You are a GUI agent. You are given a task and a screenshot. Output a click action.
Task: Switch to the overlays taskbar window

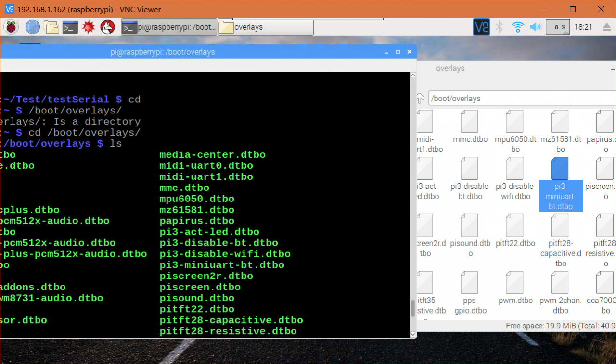point(266,27)
